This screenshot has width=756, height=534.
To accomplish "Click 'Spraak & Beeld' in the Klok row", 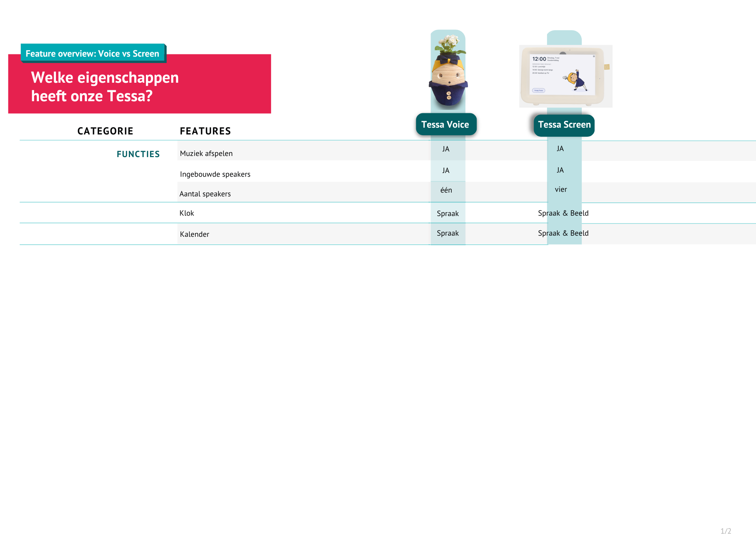I will 563,213.
